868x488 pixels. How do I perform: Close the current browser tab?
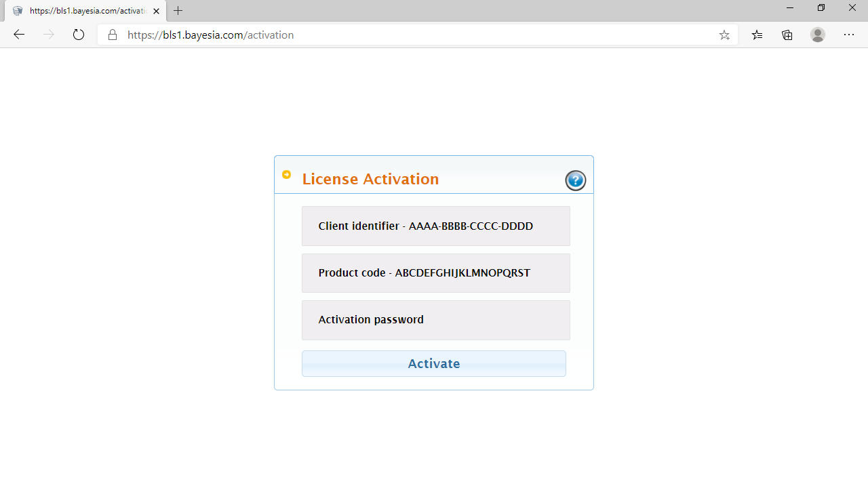[156, 10]
